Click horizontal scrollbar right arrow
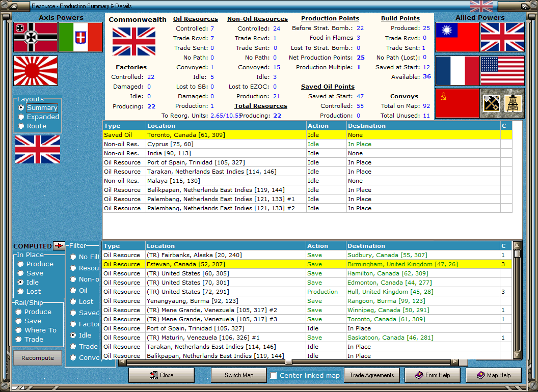The height and width of the screenshot is (392, 538). (454, 362)
